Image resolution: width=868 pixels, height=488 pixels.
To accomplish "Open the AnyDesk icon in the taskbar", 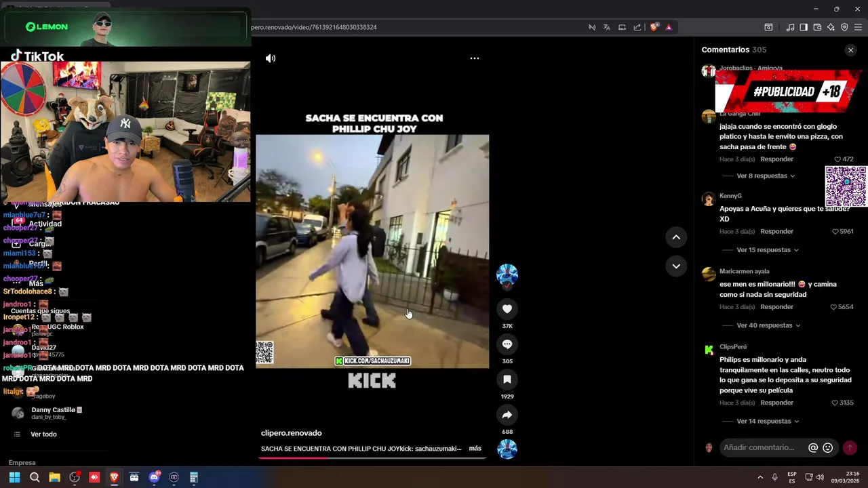I will (94, 478).
